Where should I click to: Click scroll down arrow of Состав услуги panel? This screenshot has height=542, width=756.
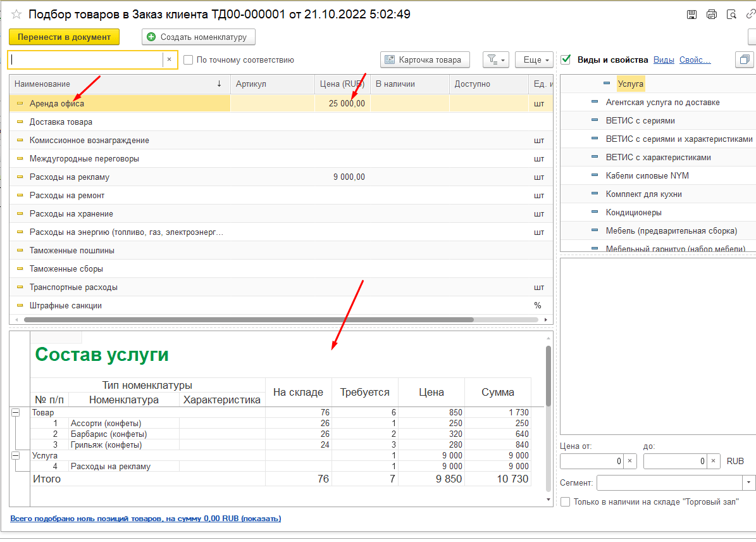coord(548,500)
